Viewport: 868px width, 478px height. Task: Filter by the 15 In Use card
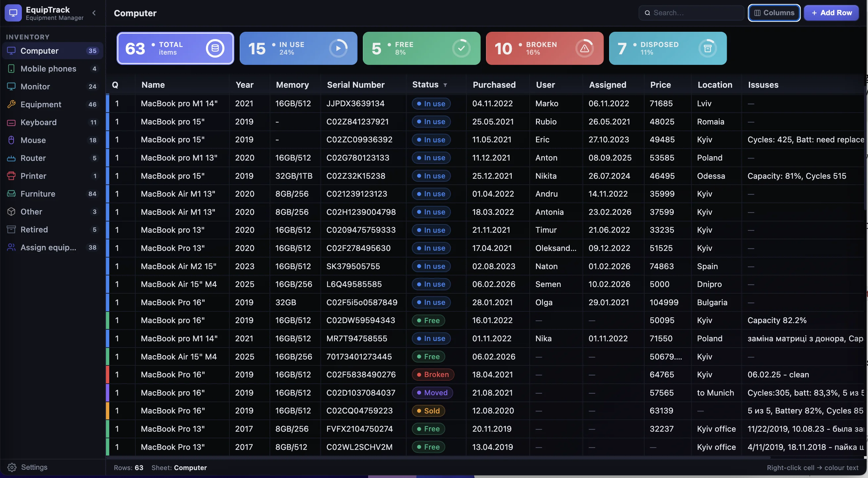coord(298,49)
